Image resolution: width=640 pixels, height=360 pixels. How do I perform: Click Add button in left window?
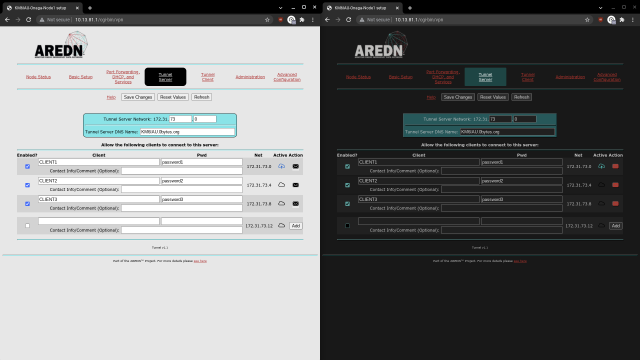point(296,226)
